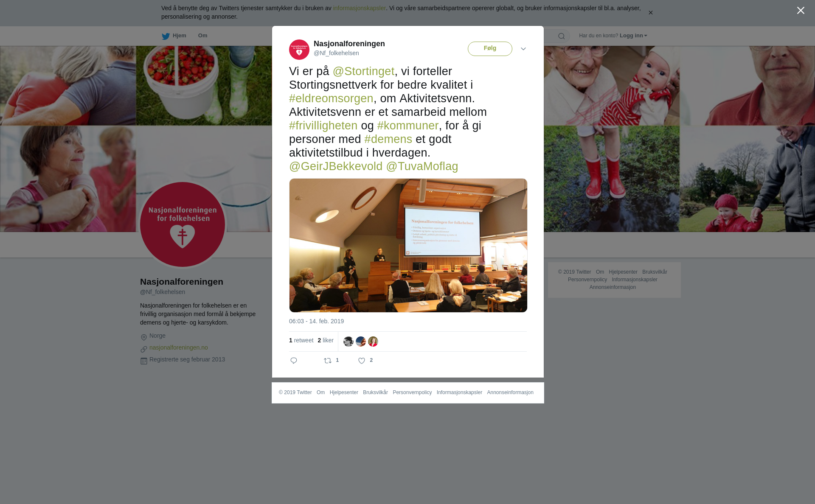
Task: Show the 1 retweet list
Action: point(301,340)
